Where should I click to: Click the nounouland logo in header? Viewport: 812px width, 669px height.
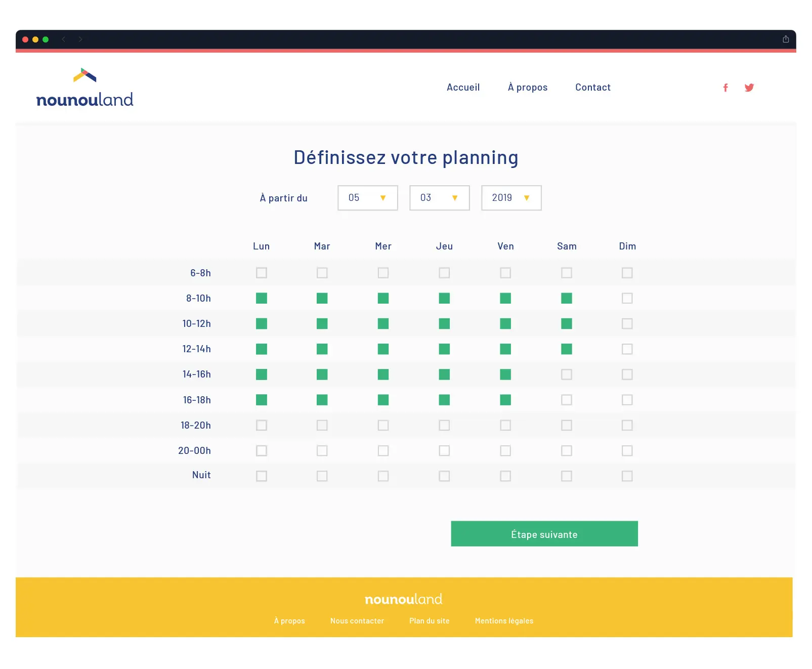click(85, 89)
